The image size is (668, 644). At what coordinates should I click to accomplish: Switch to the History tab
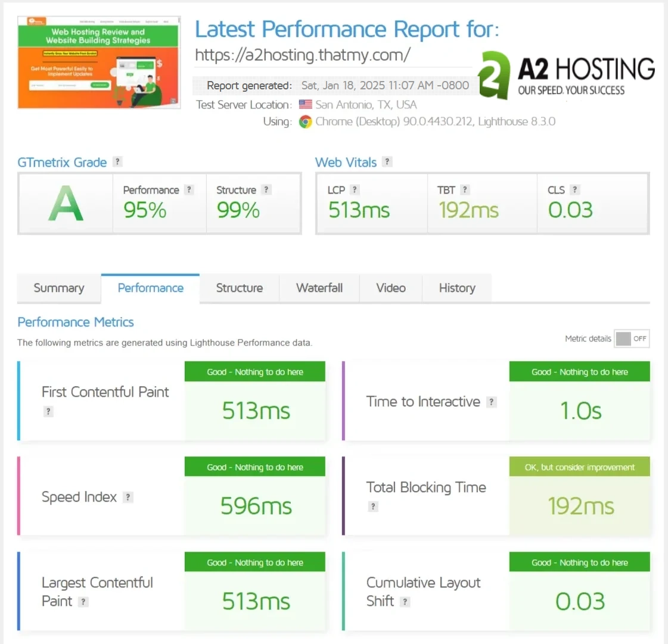pyautogui.click(x=457, y=288)
